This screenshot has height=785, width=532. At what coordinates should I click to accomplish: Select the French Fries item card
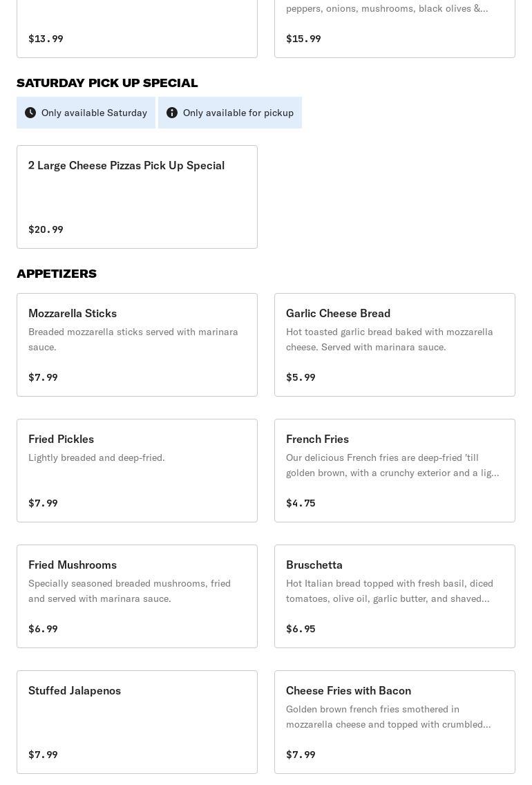[x=395, y=470]
